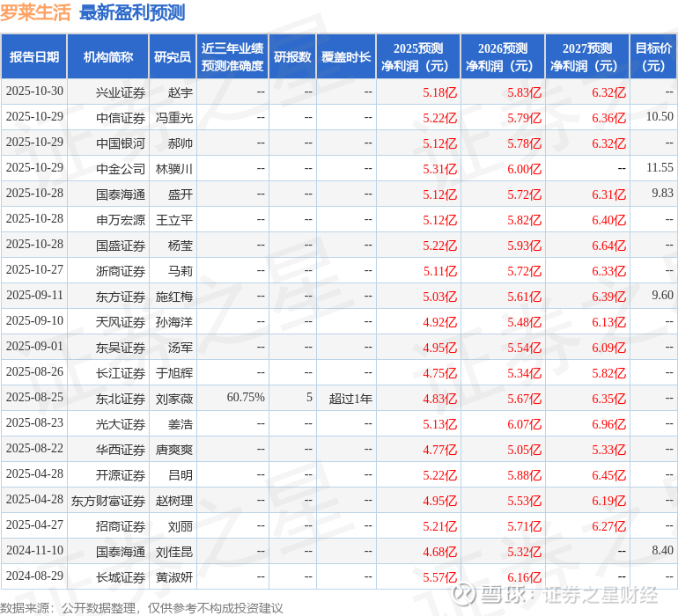Click institution 开源证券
The image size is (678, 616).
click(121, 475)
